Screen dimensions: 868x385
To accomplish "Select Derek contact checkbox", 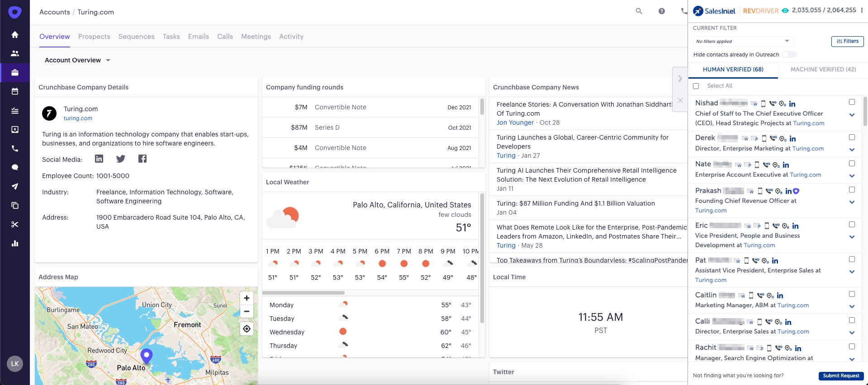I will pyautogui.click(x=852, y=137).
